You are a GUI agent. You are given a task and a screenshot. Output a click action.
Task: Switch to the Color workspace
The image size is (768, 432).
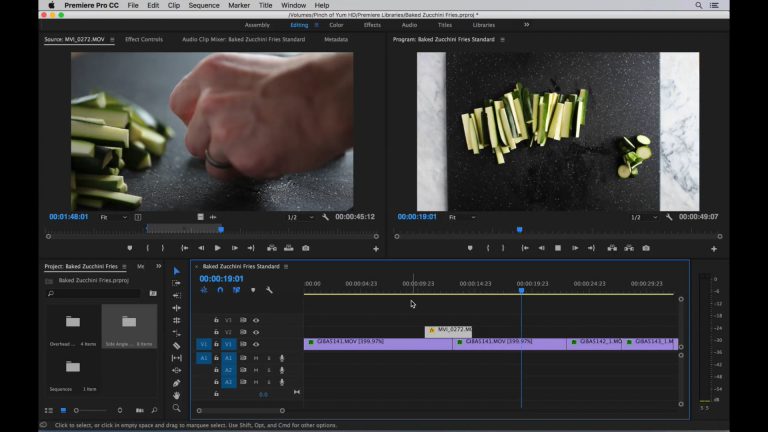[336, 25]
